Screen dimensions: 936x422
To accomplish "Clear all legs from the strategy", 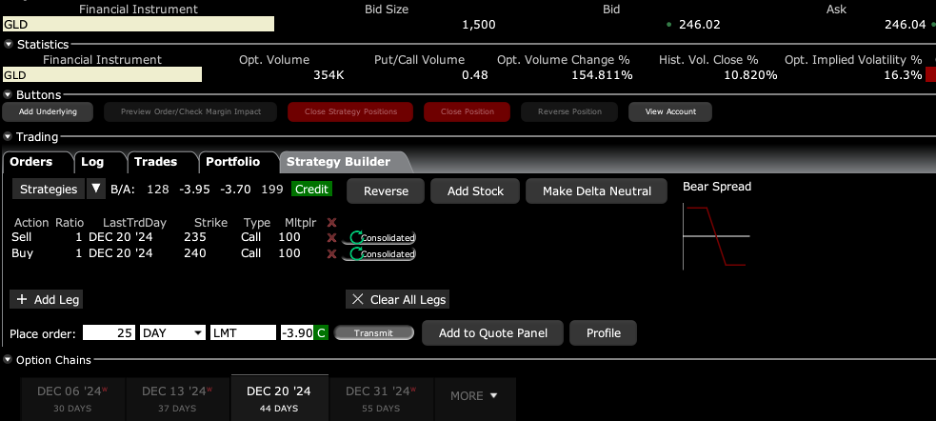I will click(x=398, y=299).
